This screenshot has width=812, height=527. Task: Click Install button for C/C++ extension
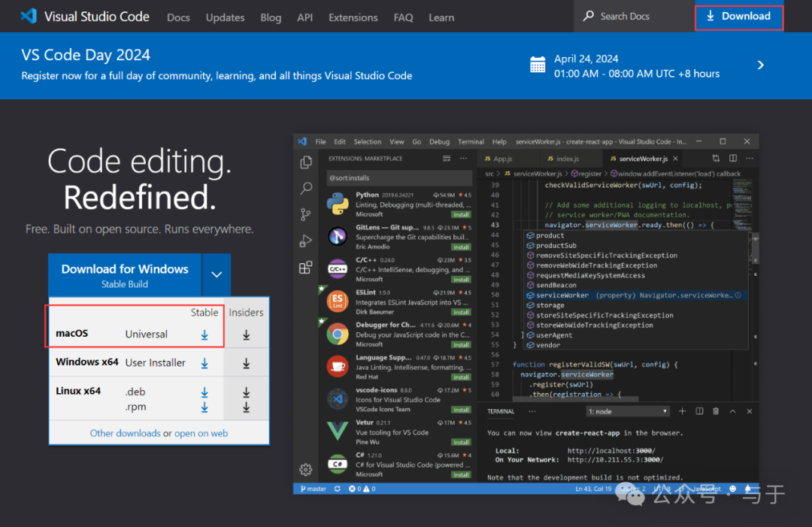click(461, 280)
